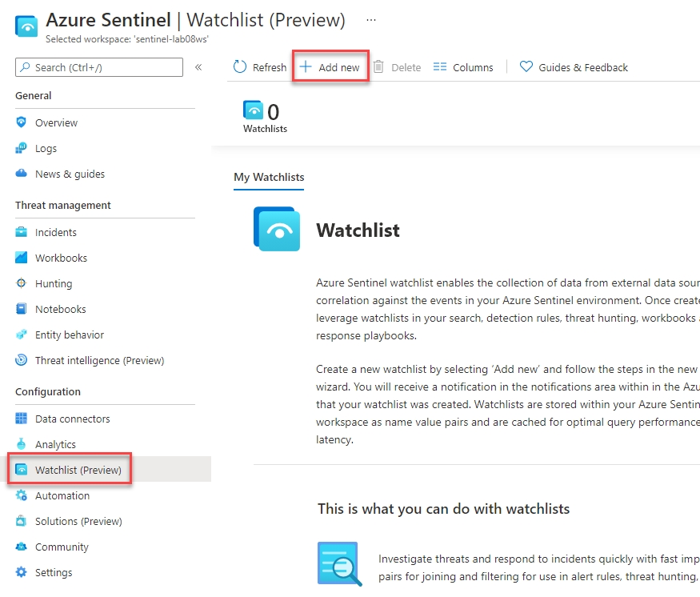
Task: Open the Logs icon in sidebar
Action: [x=22, y=148]
